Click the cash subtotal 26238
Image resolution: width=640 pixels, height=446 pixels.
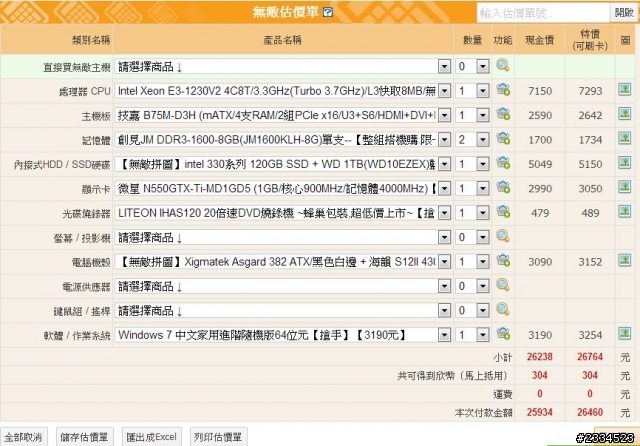(540, 357)
